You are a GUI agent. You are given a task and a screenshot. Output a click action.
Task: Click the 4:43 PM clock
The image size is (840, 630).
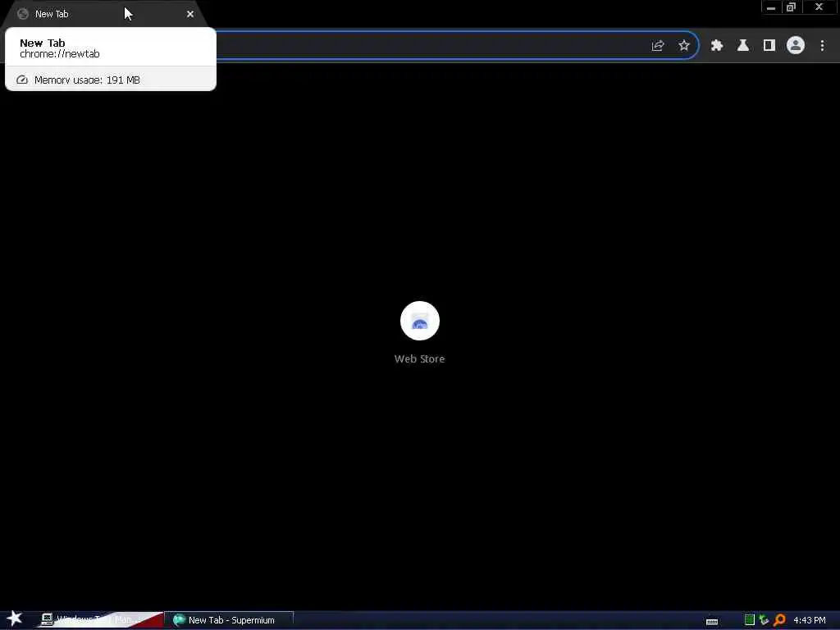coord(810,620)
